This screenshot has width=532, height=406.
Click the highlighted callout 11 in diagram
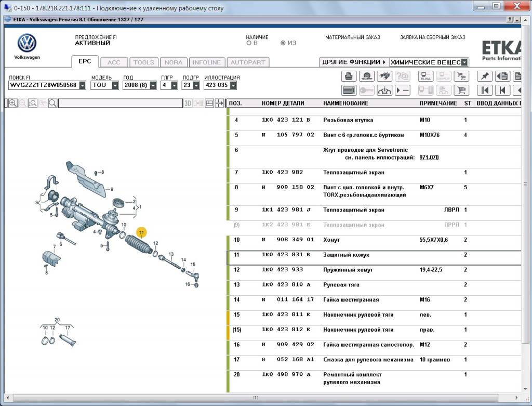pos(141,232)
